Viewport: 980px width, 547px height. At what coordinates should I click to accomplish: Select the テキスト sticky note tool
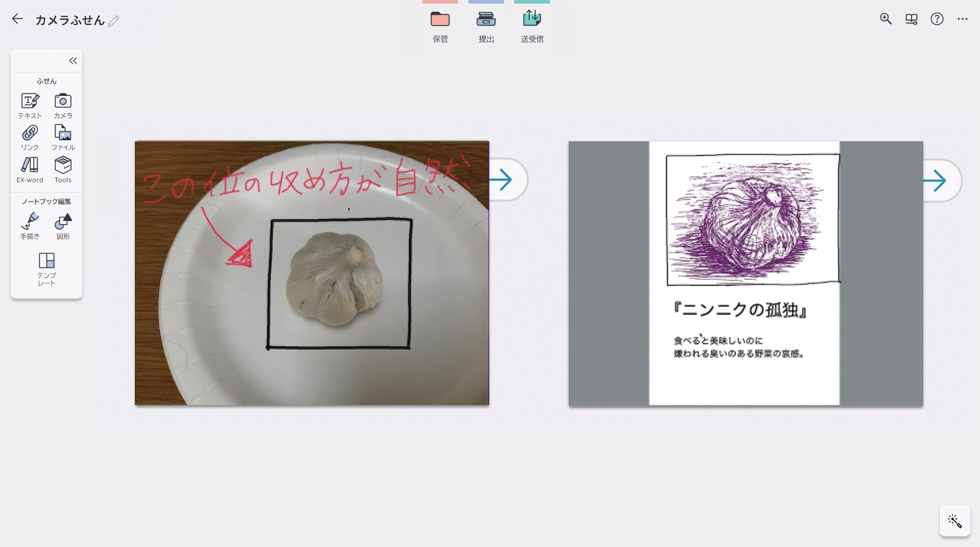[30, 106]
